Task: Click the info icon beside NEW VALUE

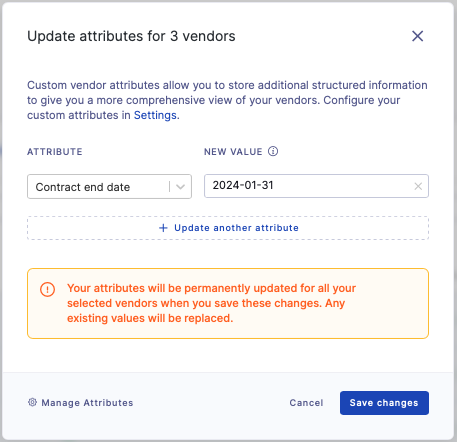Action: click(273, 151)
